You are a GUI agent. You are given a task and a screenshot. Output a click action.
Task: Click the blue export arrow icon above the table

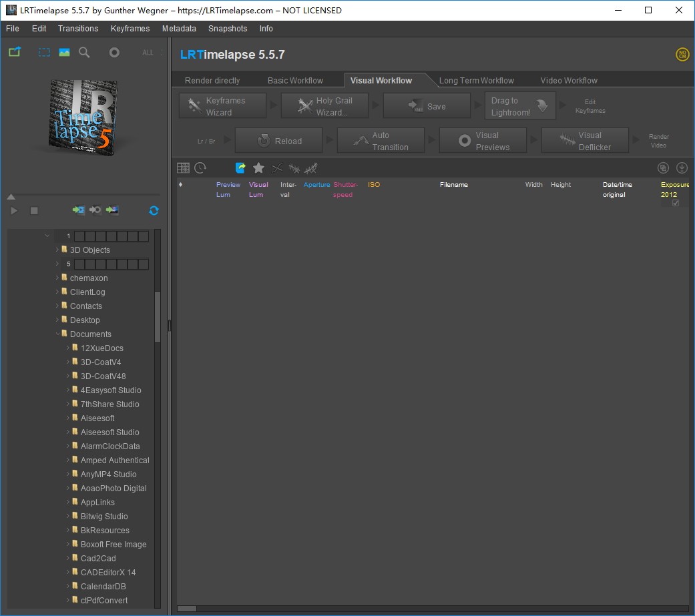pyautogui.click(x=240, y=168)
